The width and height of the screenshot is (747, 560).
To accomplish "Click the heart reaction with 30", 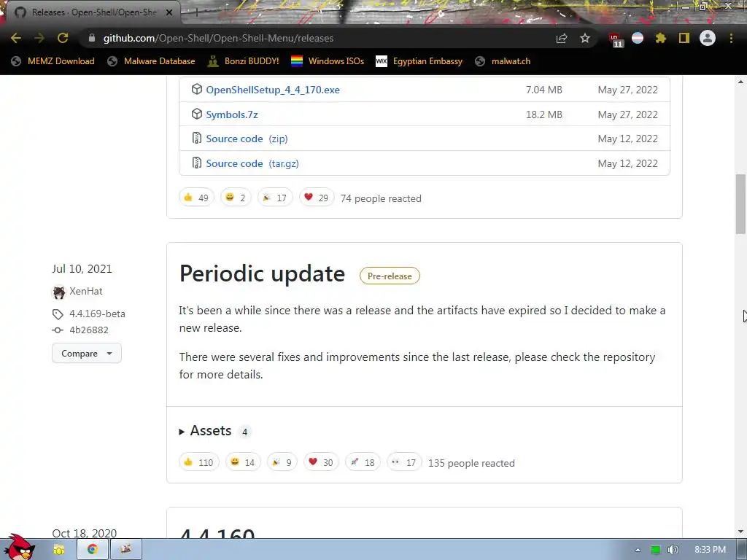I will [x=321, y=462].
